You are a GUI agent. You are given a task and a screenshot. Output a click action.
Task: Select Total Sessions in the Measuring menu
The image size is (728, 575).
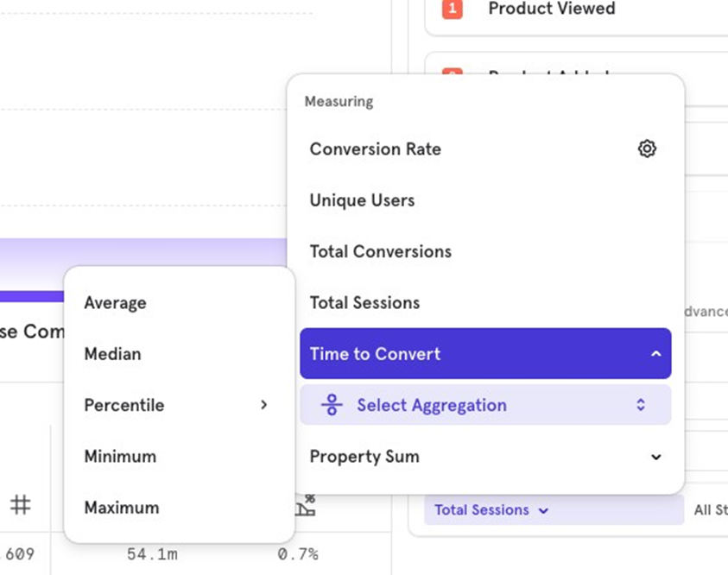tap(364, 303)
